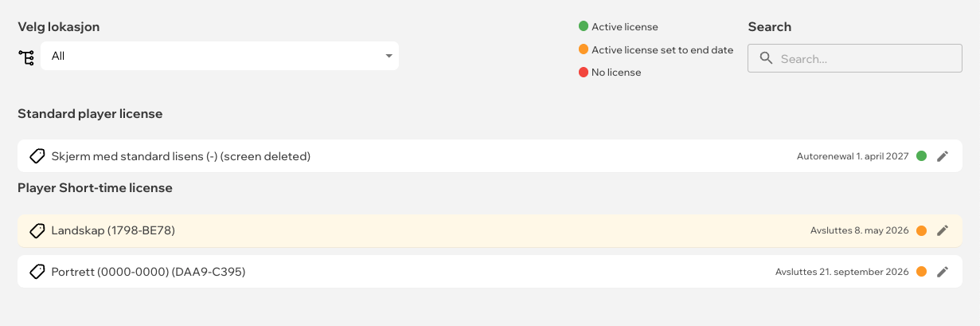Click tag icon on Landskap row
Viewport: 980px width, 326px height.
coord(37,230)
